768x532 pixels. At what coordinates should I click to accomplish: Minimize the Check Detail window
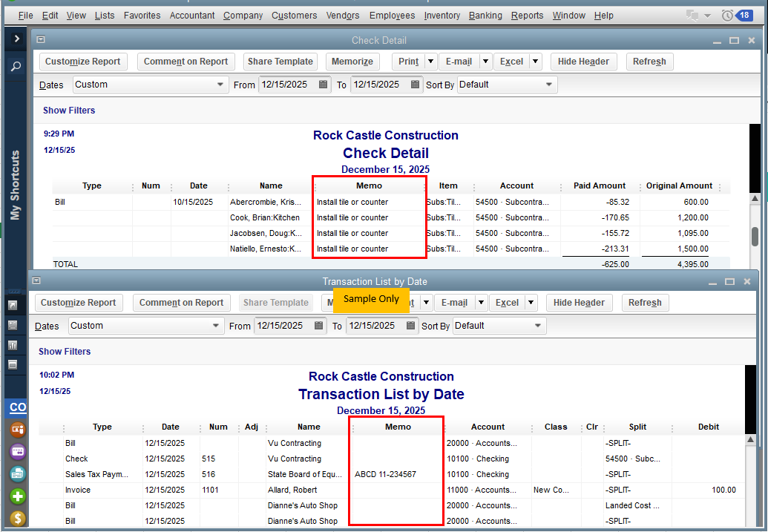coord(717,42)
